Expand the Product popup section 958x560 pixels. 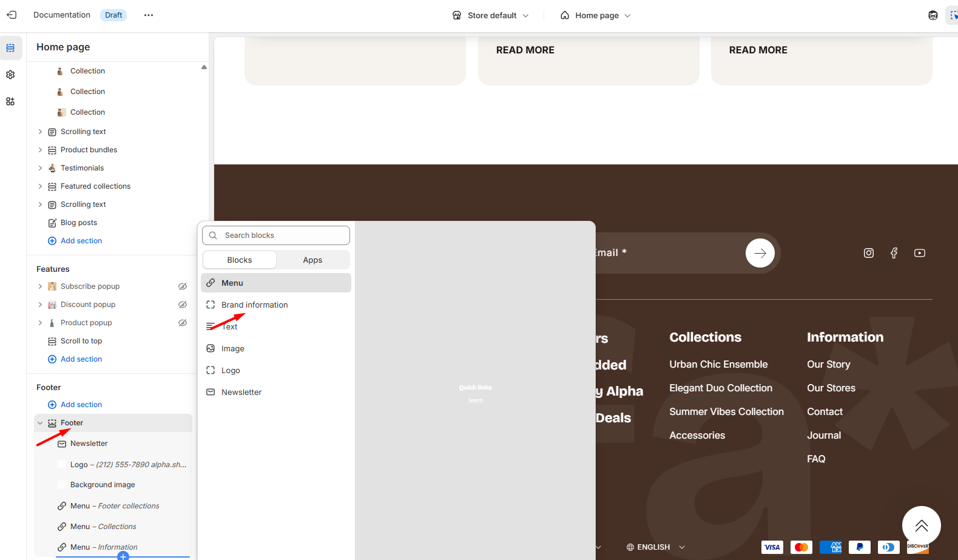coord(40,323)
